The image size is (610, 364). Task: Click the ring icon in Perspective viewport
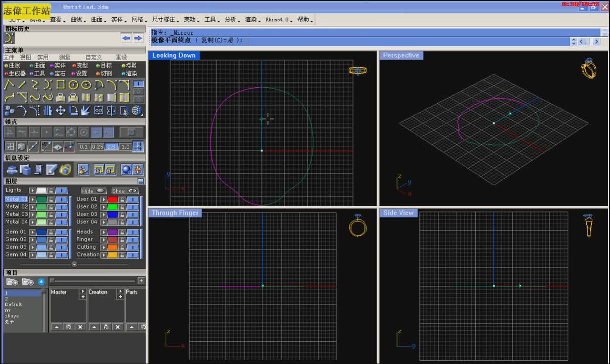tap(589, 69)
